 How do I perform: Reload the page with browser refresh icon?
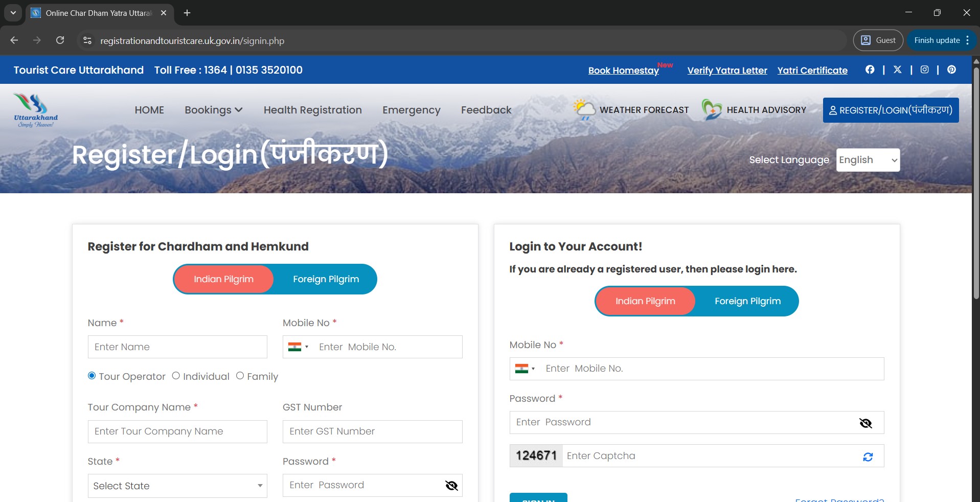pyautogui.click(x=60, y=40)
